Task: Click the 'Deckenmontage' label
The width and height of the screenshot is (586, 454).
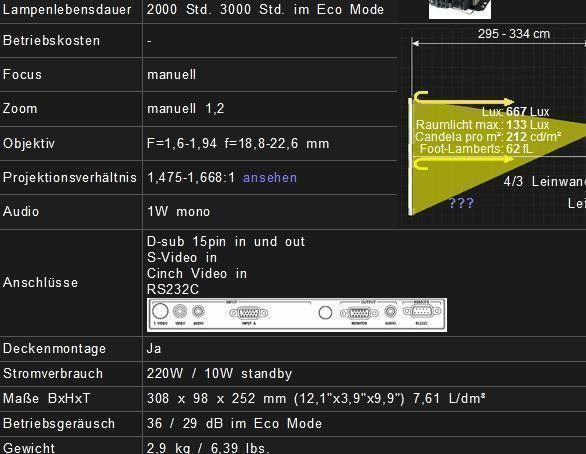Action: pyautogui.click(x=55, y=349)
